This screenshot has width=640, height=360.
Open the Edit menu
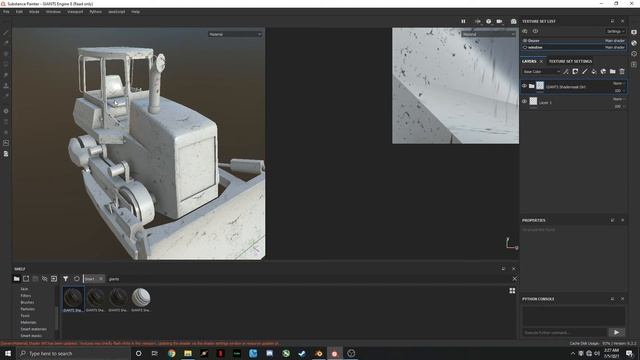pyautogui.click(x=19, y=12)
